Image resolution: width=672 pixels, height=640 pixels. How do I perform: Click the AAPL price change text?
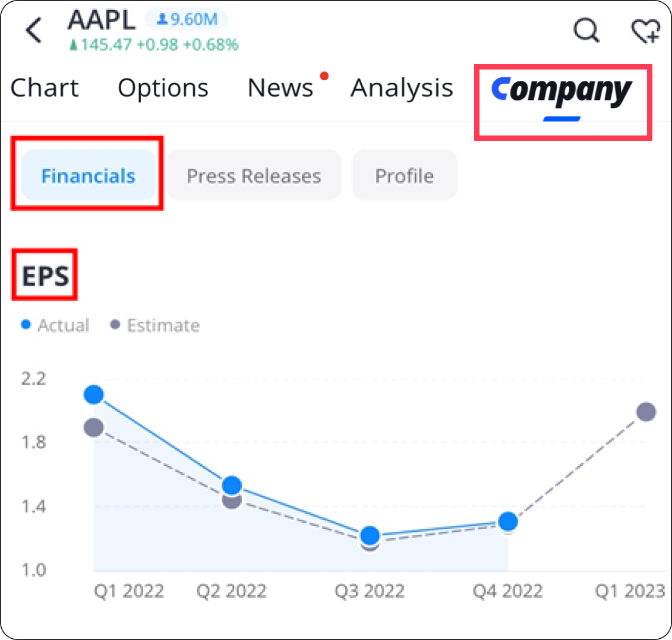(154, 45)
